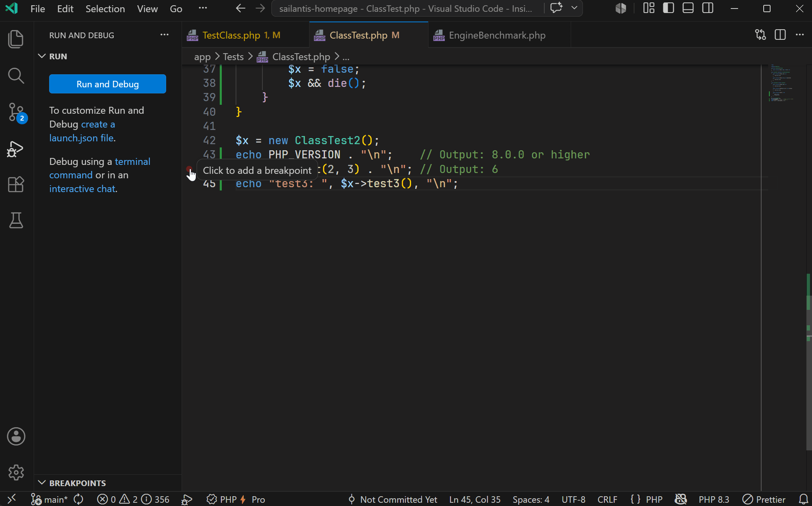Toggle Secondary Side Bar visibility
Viewport: 812px width, 506px height.
click(708, 8)
